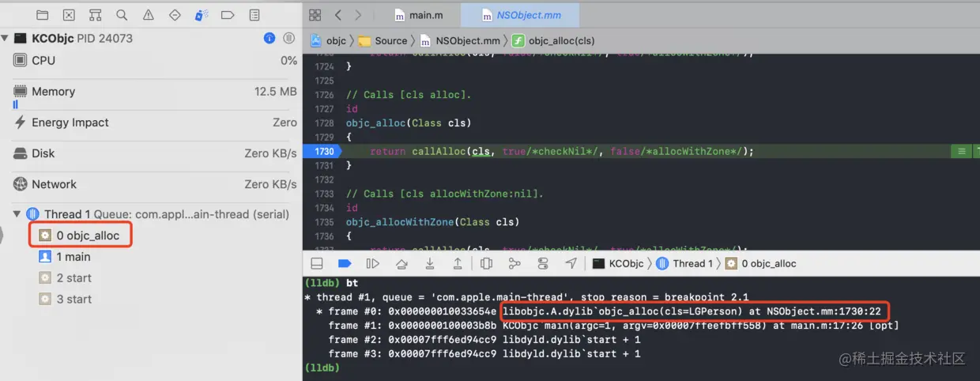Image resolution: width=980 pixels, height=381 pixels.
Task: Click the Step Into debug button
Action: [x=429, y=263]
